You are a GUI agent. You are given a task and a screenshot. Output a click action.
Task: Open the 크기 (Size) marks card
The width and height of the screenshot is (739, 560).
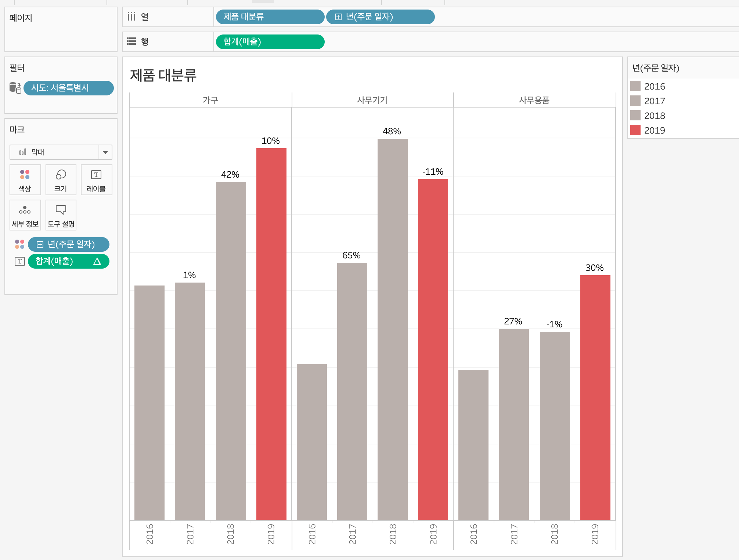click(61, 179)
